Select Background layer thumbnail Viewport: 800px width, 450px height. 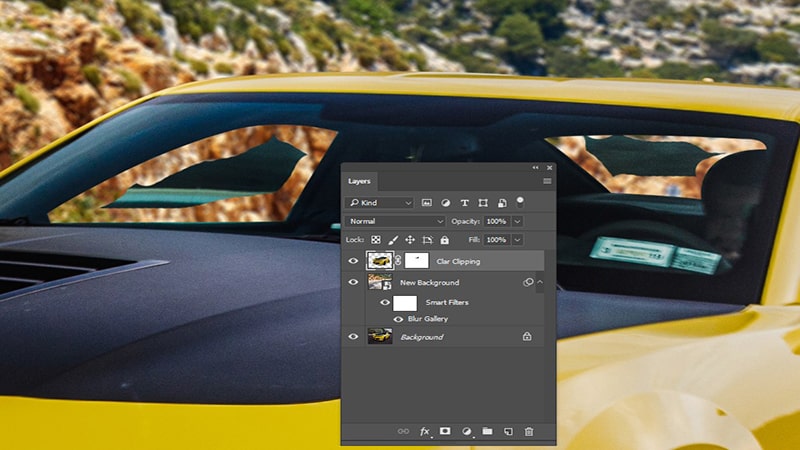point(380,336)
